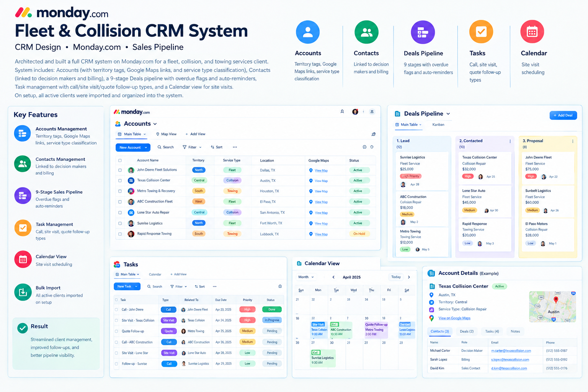Viewport: 588px width, 392px height.
Task: Select the Rapid Response Towing row checkbox
Action: (120, 234)
